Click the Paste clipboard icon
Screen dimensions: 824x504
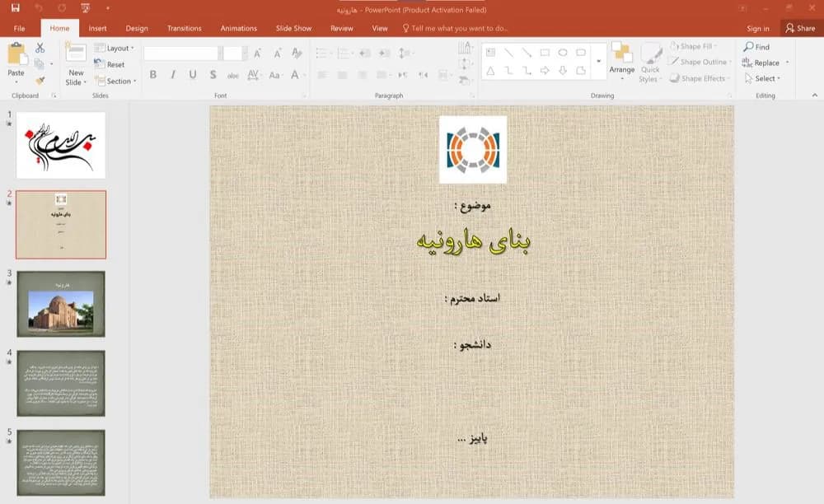pyautogui.click(x=16, y=54)
